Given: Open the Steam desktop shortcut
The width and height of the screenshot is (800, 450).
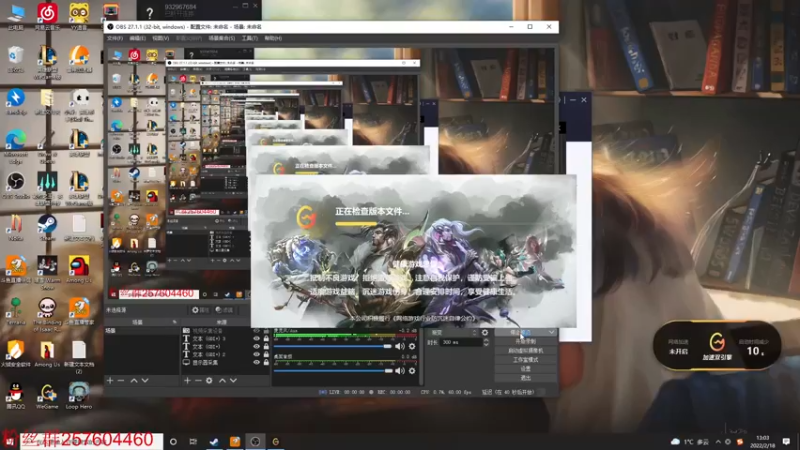Looking at the screenshot, I should pos(47,228).
